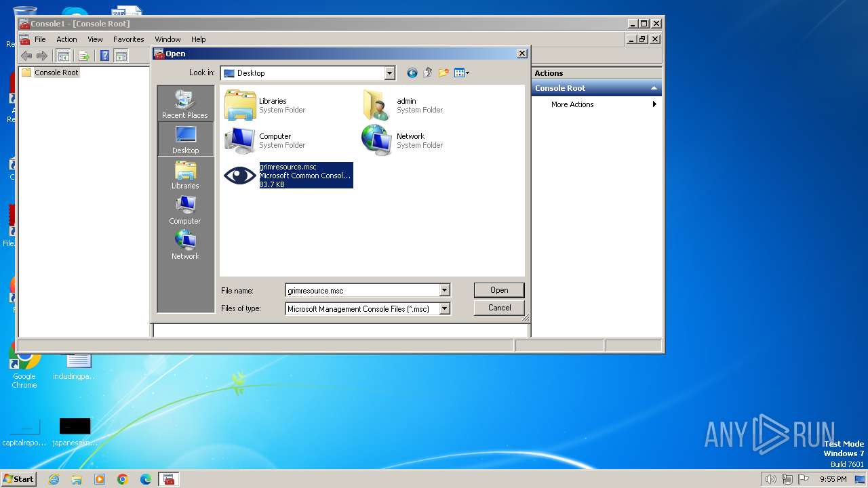Viewport: 868px width, 488px height.
Task: Click the Cancel button
Action: [x=499, y=308]
